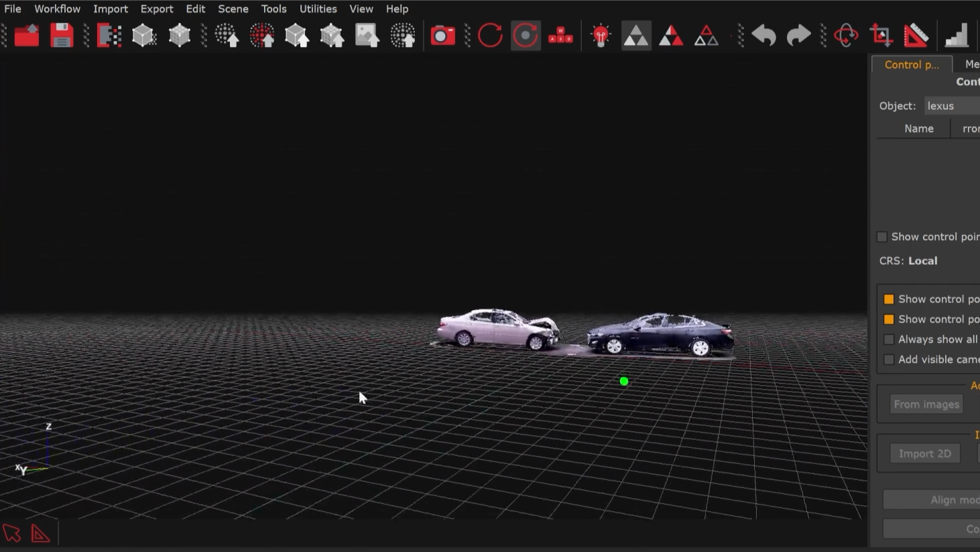Select the wireframe rendering mode icon

click(707, 35)
